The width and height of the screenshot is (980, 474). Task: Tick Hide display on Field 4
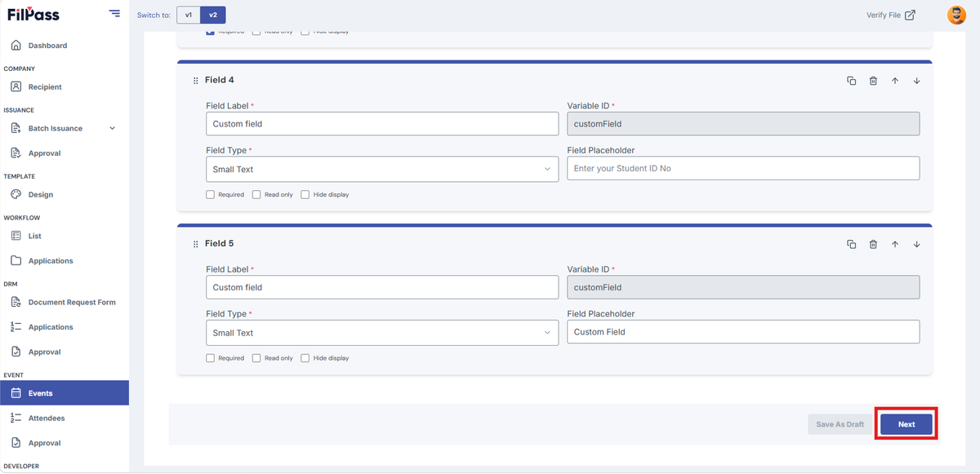[x=305, y=195]
